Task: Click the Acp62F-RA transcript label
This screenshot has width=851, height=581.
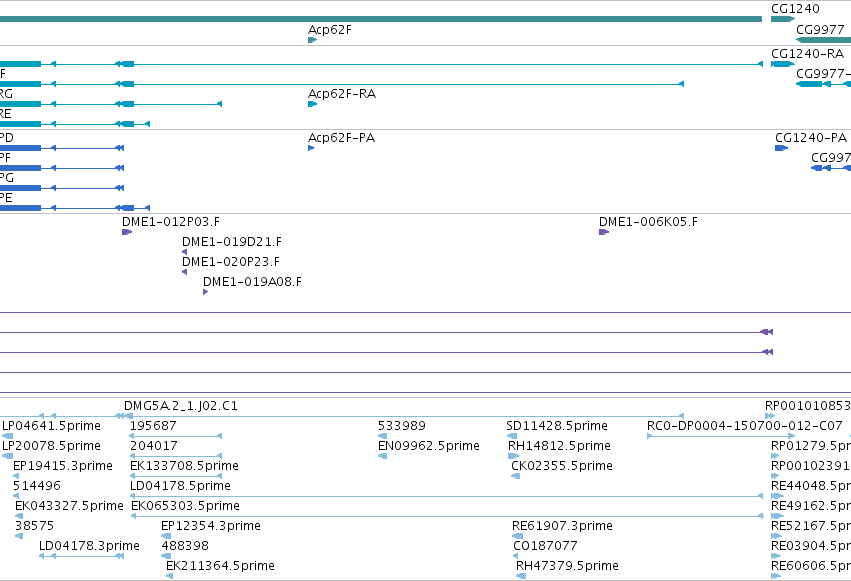Action: [x=342, y=94]
